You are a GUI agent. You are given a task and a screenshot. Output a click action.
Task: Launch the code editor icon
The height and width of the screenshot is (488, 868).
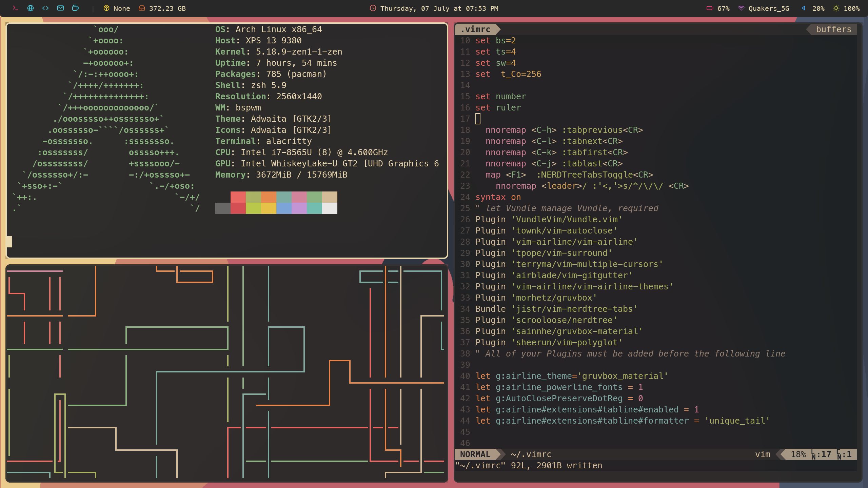coord(45,8)
